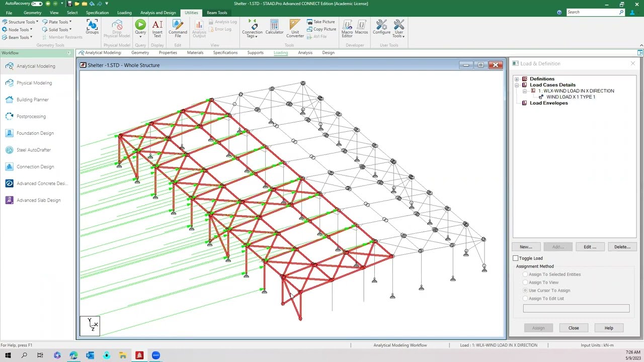Open the Command File editor
Viewport: 644px width, 362px height.
click(x=178, y=29)
